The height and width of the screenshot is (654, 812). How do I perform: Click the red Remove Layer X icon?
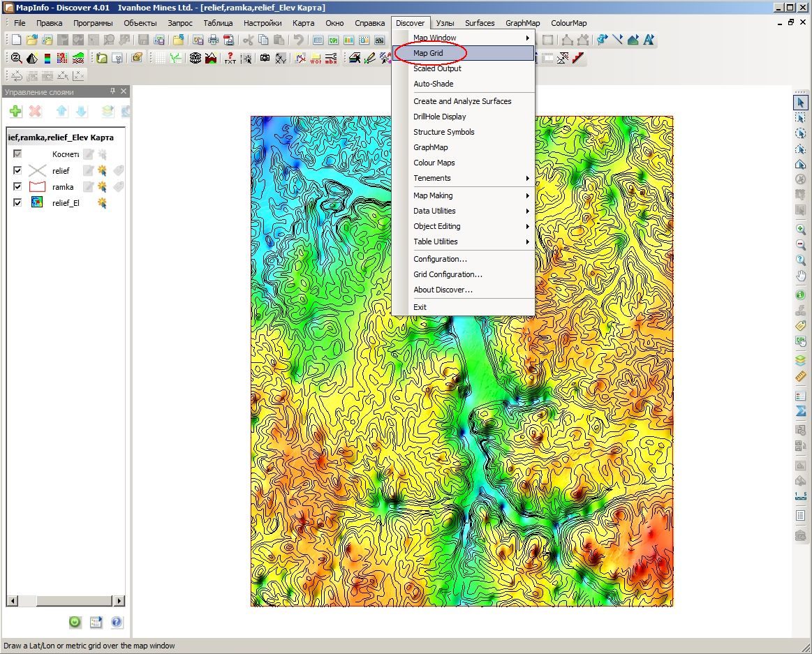[35, 111]
